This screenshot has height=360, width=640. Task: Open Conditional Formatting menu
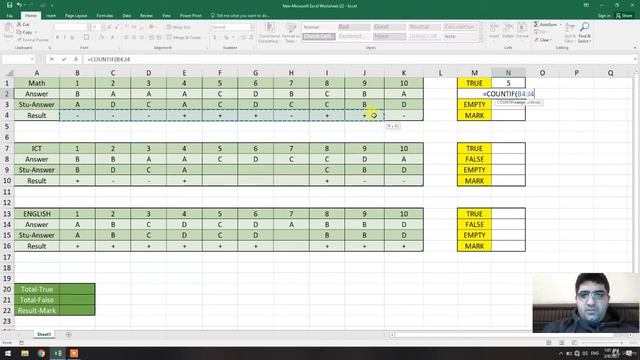tap(269, 33)
